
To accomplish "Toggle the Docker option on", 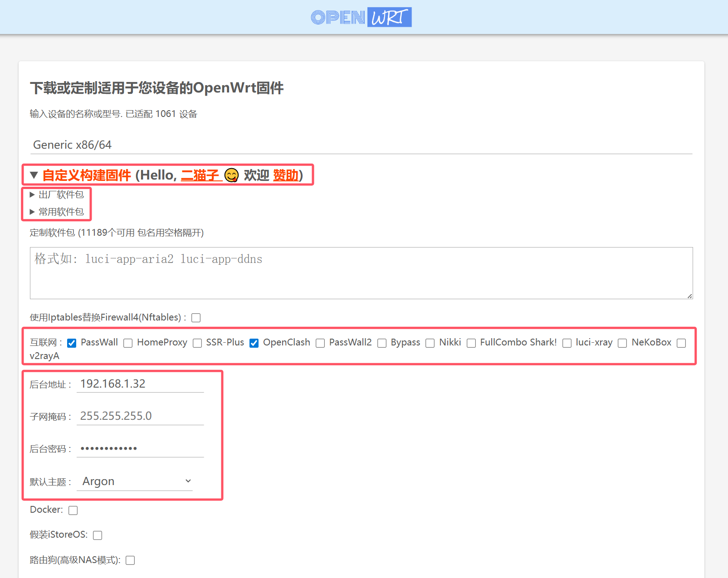I will click(x=73, y=510).
